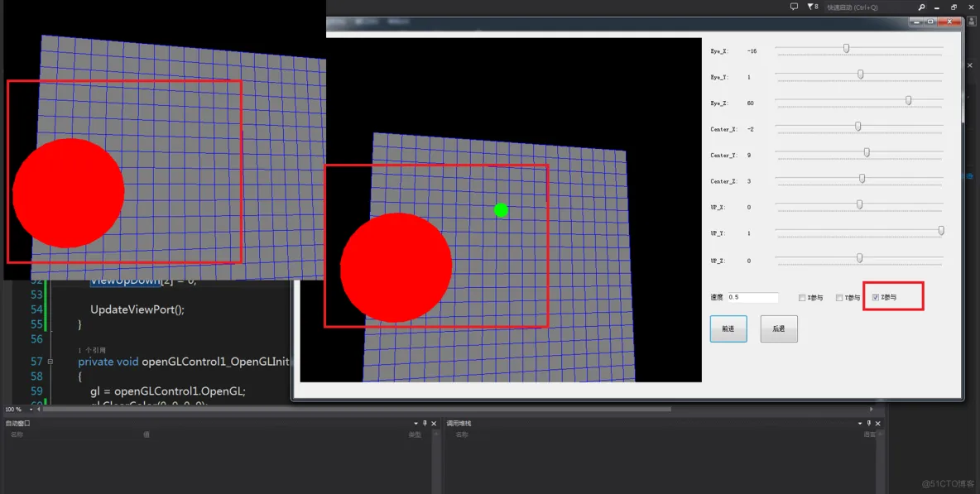Click the UP_Z slider thumb

859,258
